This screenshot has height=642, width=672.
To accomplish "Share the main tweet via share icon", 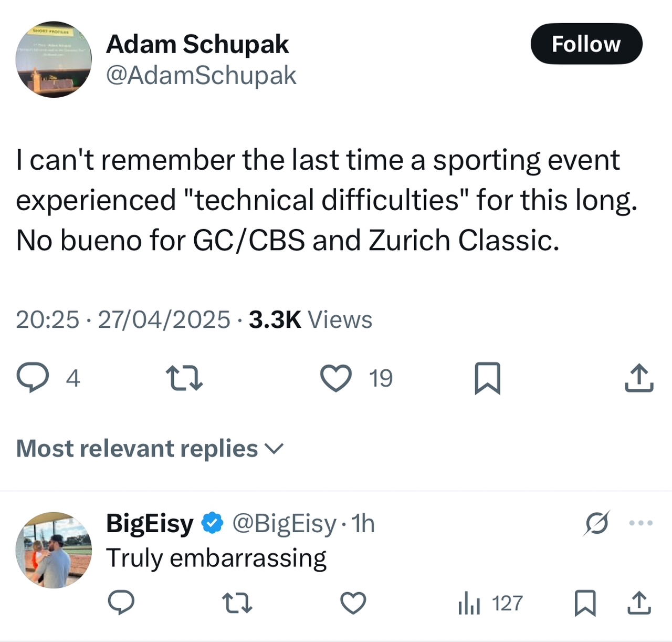I will coord(639,378).
